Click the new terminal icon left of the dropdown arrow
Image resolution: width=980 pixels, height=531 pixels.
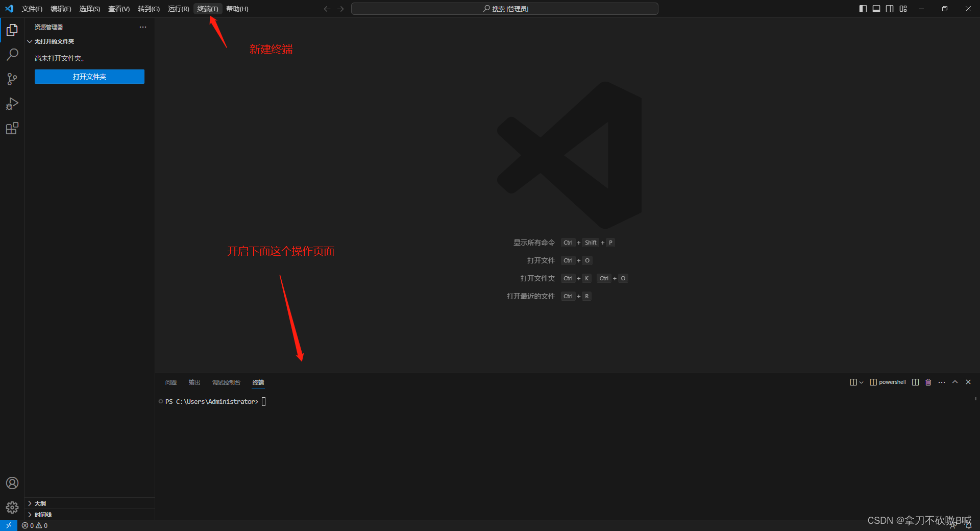(853, 382)
